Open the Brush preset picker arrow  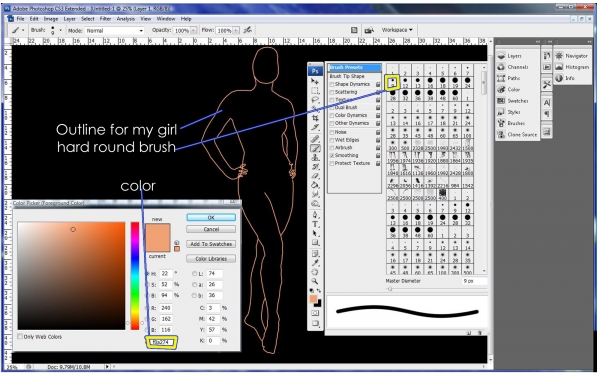[x=60, y=30]
